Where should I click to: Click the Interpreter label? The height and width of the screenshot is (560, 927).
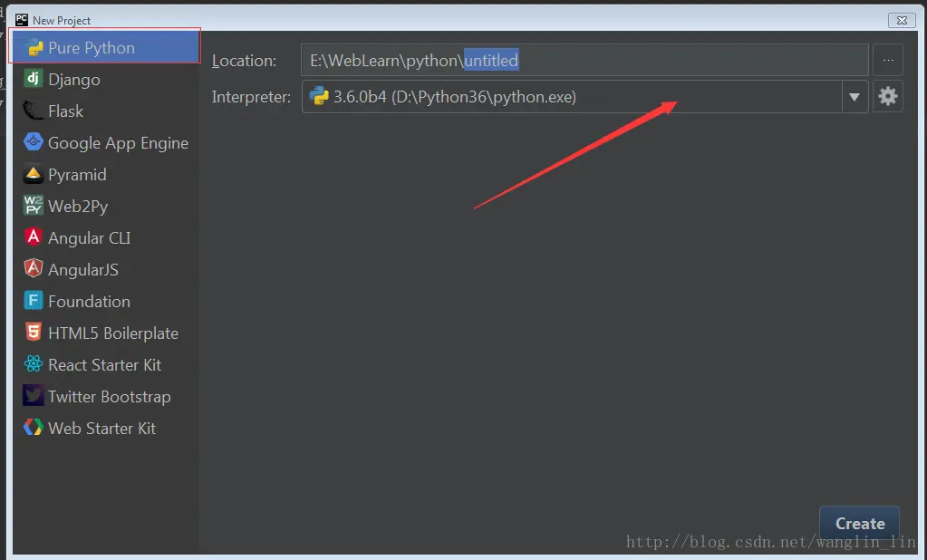[x=251, y=96]
